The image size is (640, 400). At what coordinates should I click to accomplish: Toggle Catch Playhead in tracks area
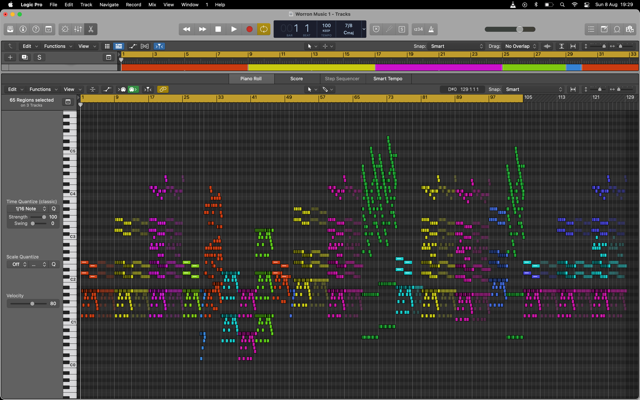[x=160, y=46]
